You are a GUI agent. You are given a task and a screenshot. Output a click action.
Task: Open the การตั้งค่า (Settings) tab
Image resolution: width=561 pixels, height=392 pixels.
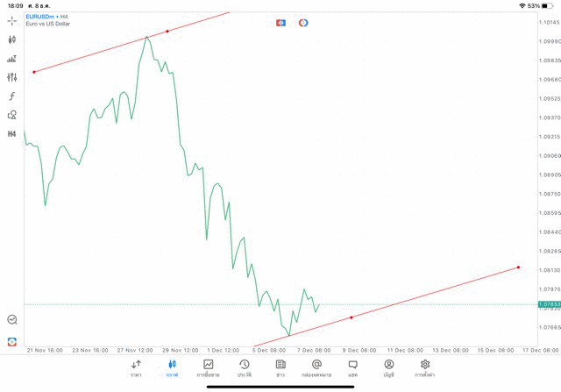[425, 367]
